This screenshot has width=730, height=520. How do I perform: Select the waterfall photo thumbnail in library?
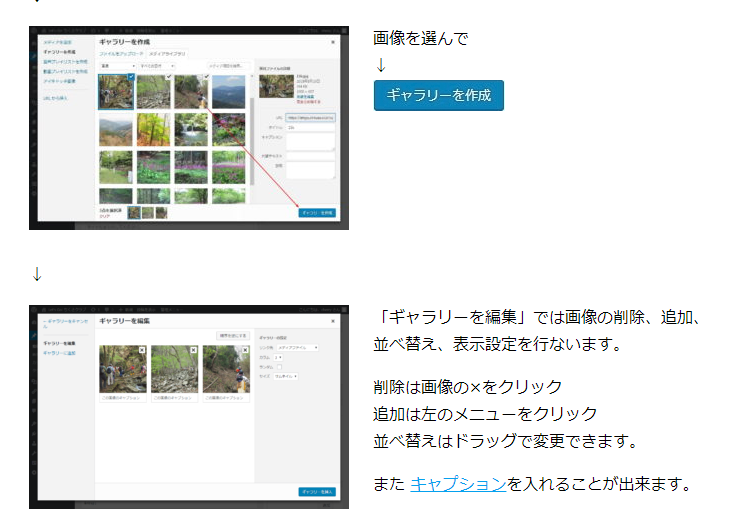coord(192,129)
